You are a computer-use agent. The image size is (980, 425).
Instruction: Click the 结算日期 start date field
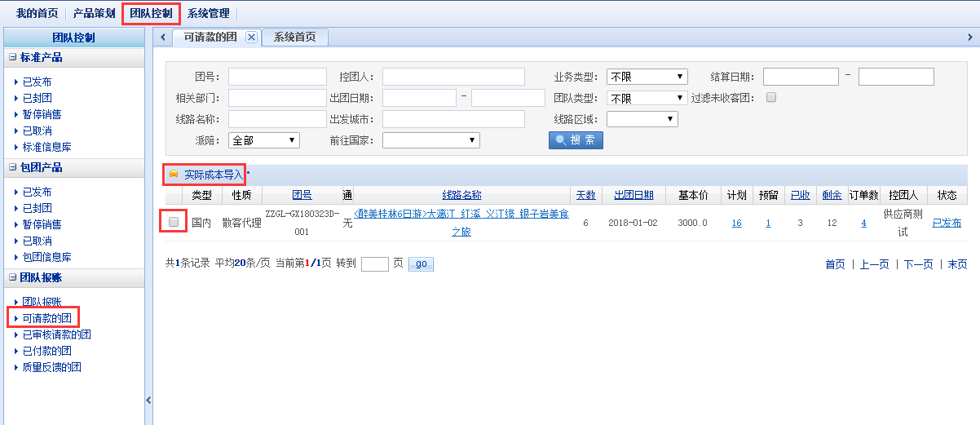pos(801,77)
